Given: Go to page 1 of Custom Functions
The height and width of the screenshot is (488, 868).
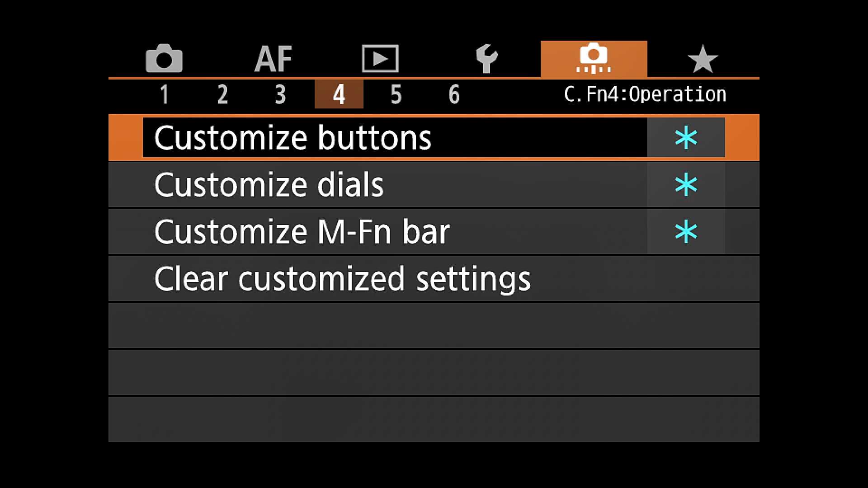Looking at the screenshot, I should [x=165, y=94].
